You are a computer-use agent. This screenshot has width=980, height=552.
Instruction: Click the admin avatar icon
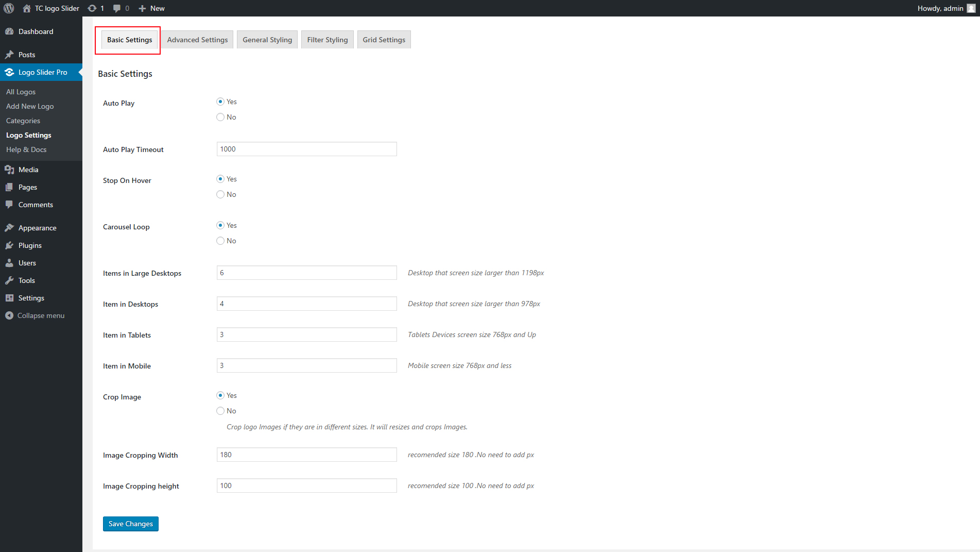[971, 8]
